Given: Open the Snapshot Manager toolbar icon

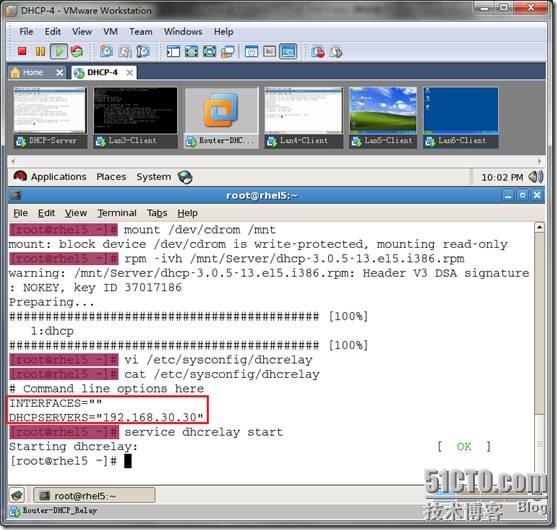Looking at the screenshot, I should [143, 52].
